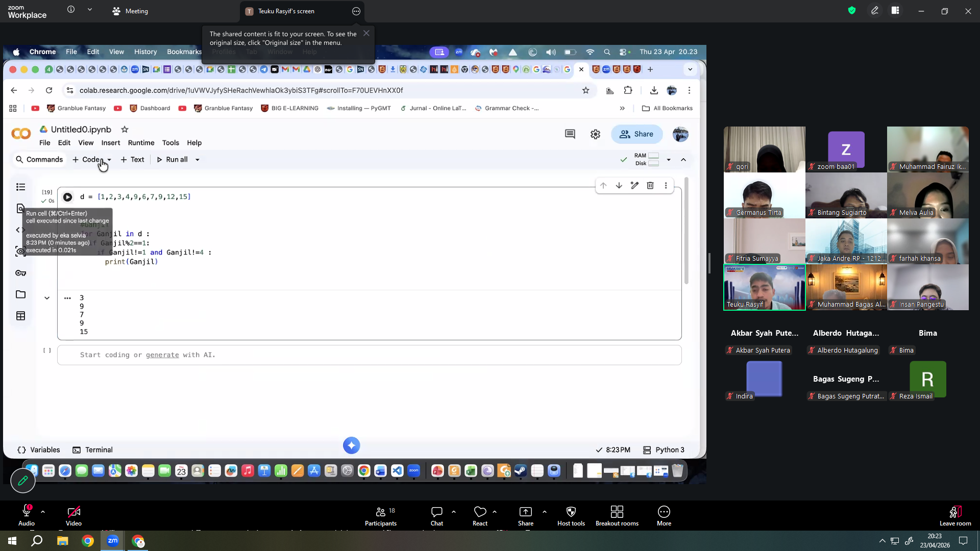980x551 pixels.
Task: Expand React options arrow
Action: pyautogui.click(x=495, y=511)
